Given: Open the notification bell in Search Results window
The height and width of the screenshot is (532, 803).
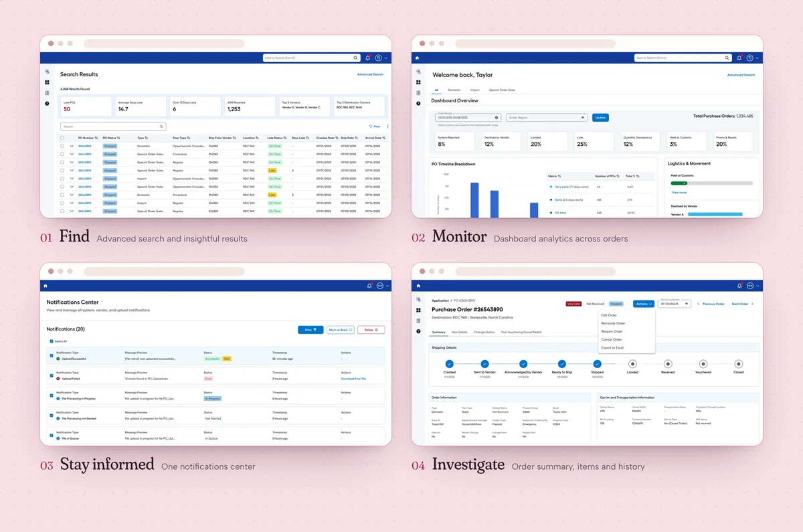Looking at the screenshot, I should [x=368, y=58].
